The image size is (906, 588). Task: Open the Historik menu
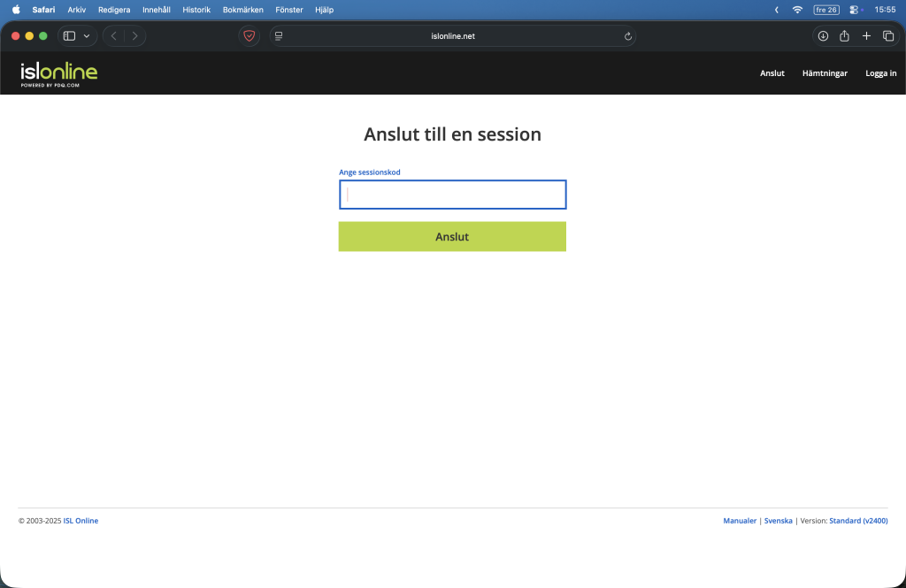tap(196, 10)
